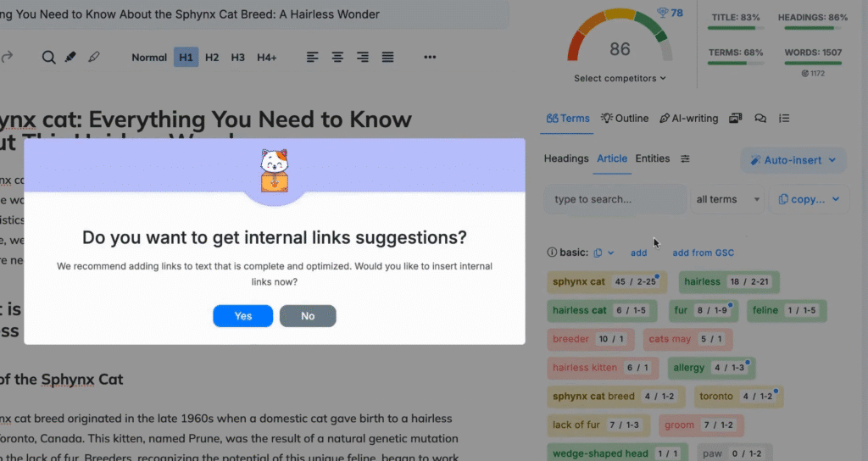Open the comments chat icon
The width and height of the screenshot is (868, 461).
[760, 119]
